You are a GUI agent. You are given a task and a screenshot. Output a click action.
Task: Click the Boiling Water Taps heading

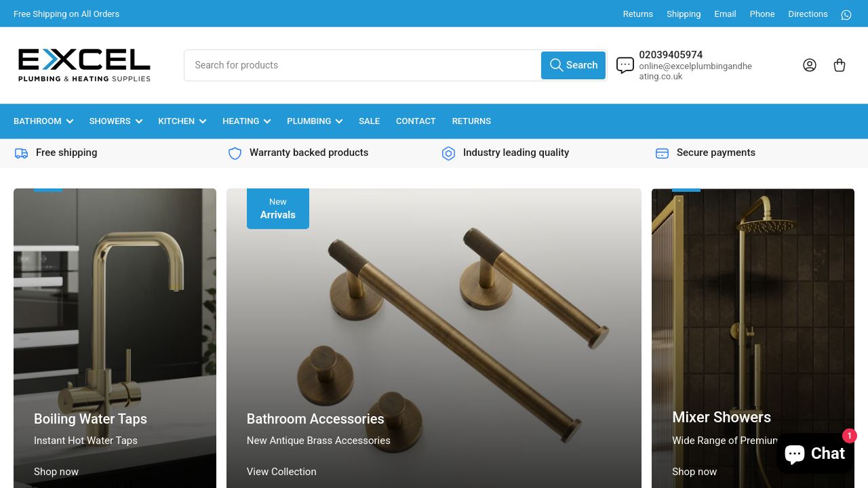90,419
